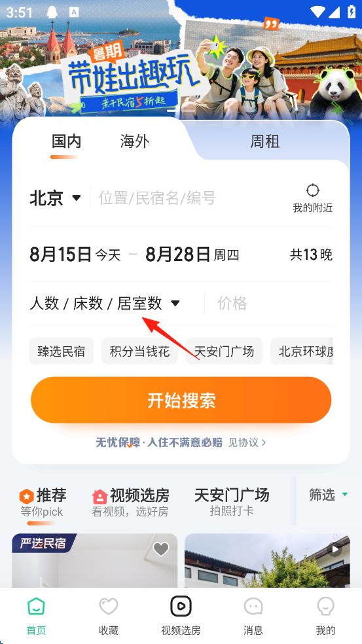Favorite the 严选民宿 listing with heart icon
Viewport: 362px width, 644px height.
tap(160, 549)
